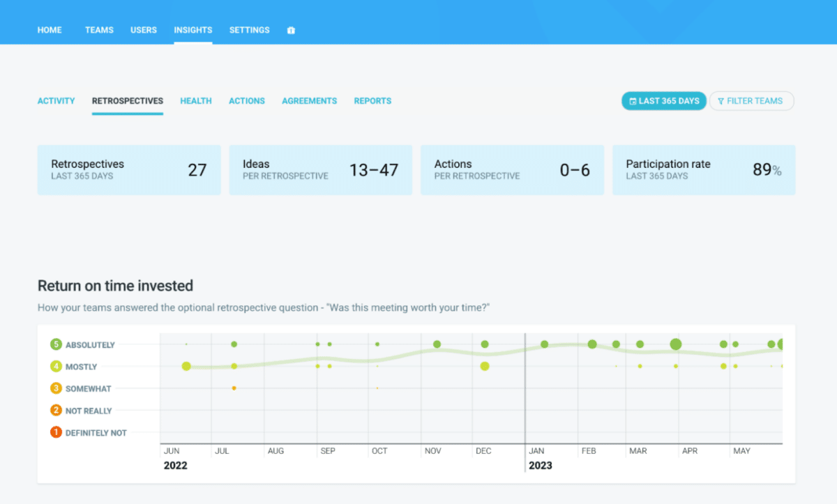This screenshot has height=504, width=837.
Task: Open Settings in the top navigation
Action: tap(249, 30)
